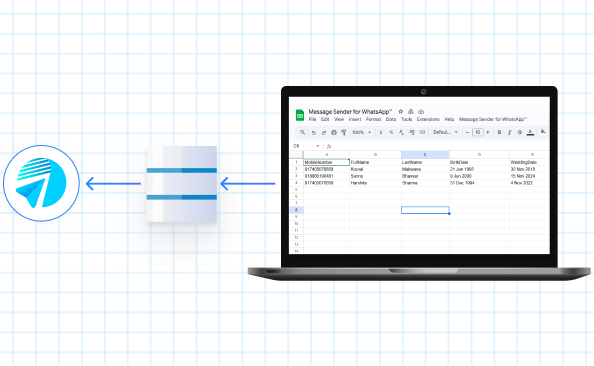Toggle italic formatting
The image size is (594, 366).
pos(510,132)
